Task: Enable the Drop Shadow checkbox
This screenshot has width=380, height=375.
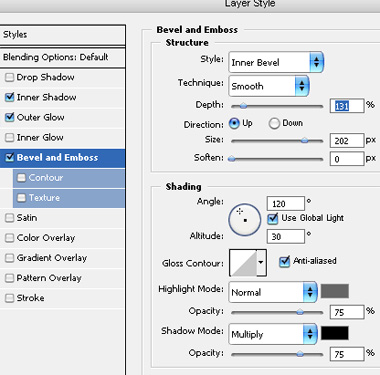Action: pos(10,77)
